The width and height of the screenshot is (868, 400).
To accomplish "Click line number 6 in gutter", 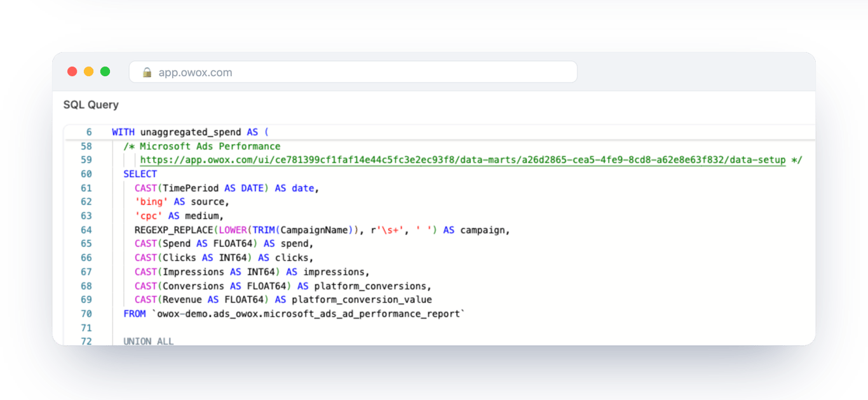I will coord(89,132).
